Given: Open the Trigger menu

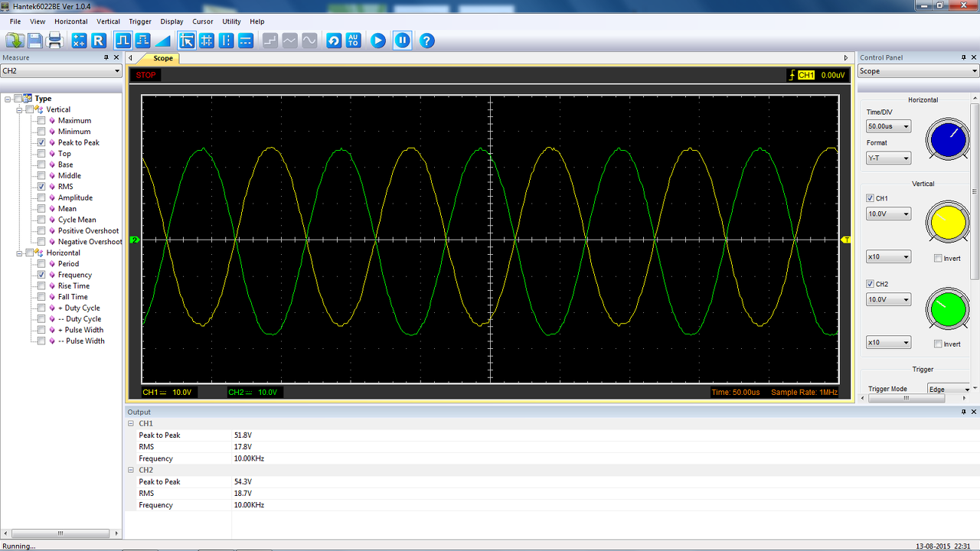Looking at the screenshot, I should 140,21.
